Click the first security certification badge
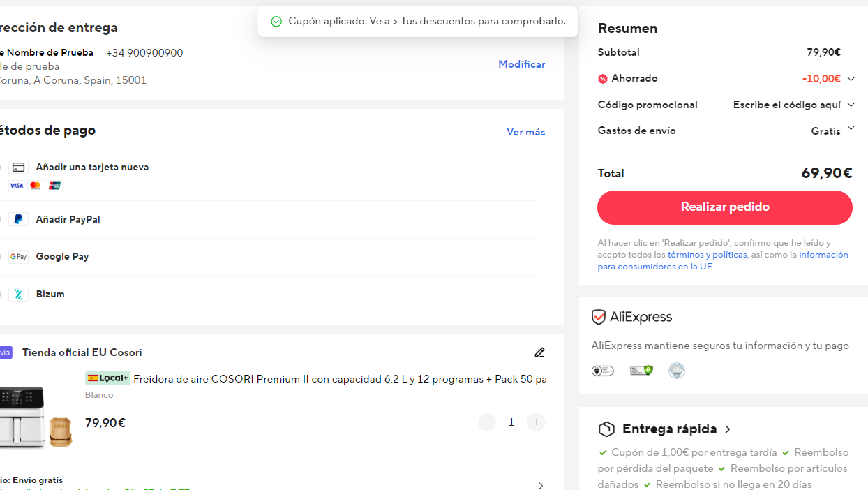 pos(603,371)
